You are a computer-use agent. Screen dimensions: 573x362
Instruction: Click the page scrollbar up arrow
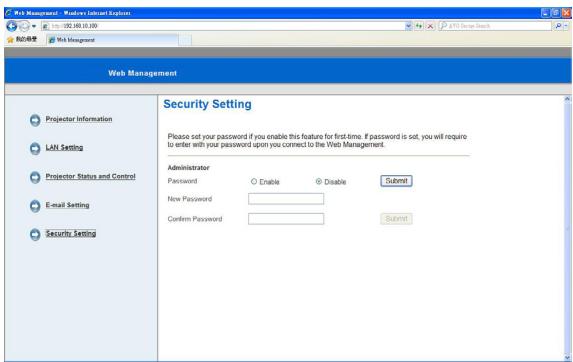pyautogui.click(x=567, y=99)
